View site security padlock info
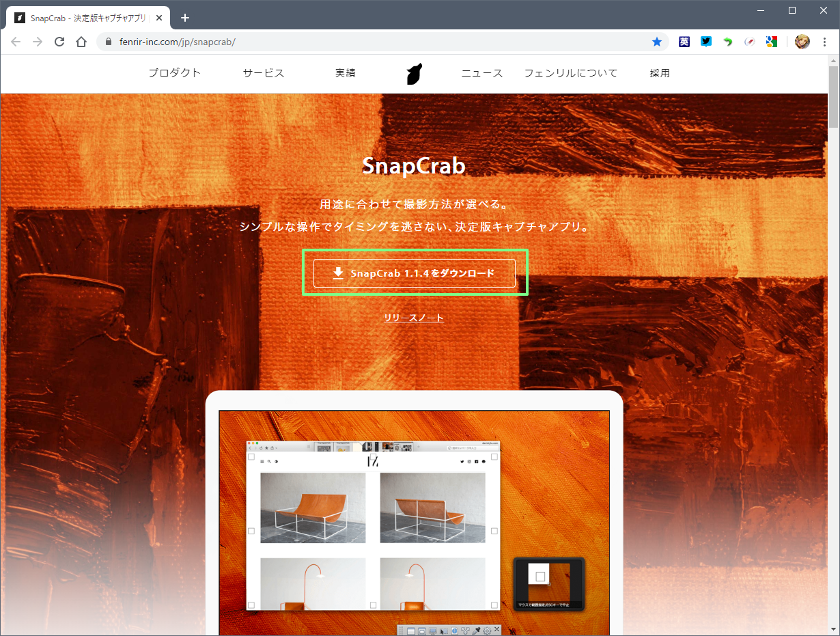This screenshot has width=840, height=636. 109,42
